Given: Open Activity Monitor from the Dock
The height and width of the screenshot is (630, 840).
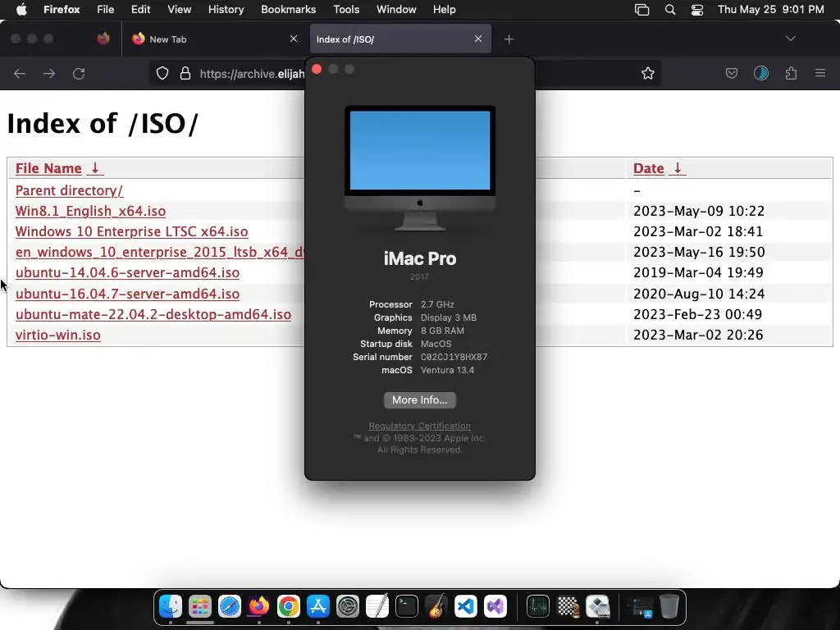Looking at the screenshot, I should coord(538,606).
